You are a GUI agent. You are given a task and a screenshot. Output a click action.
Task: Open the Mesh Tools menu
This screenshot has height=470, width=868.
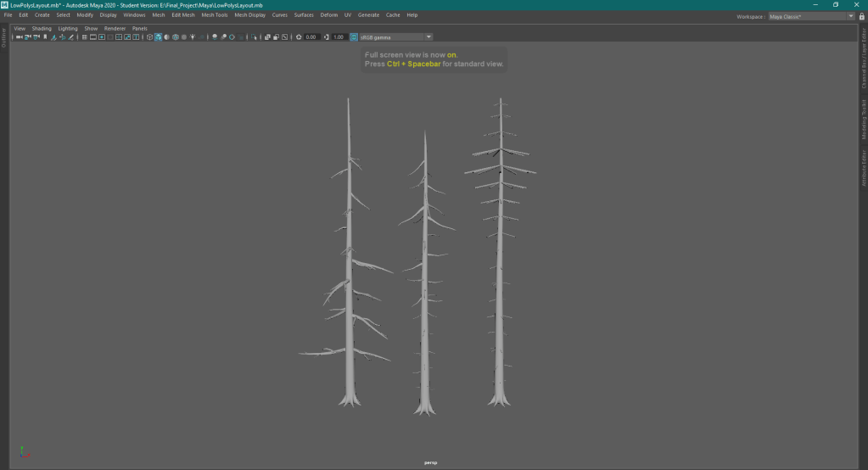[x=214, y=15]
